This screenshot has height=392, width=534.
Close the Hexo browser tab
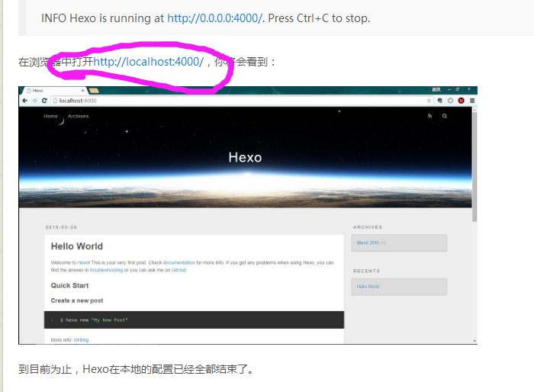[82, 91]
